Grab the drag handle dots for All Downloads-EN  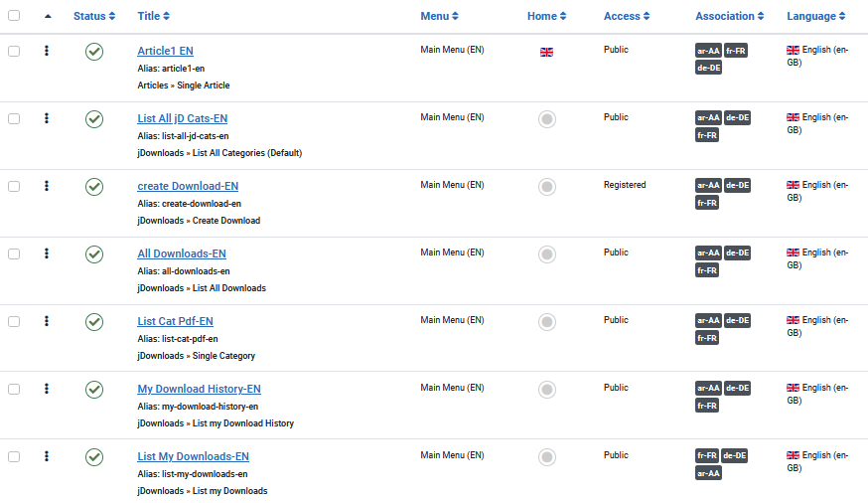click(47, 253)
